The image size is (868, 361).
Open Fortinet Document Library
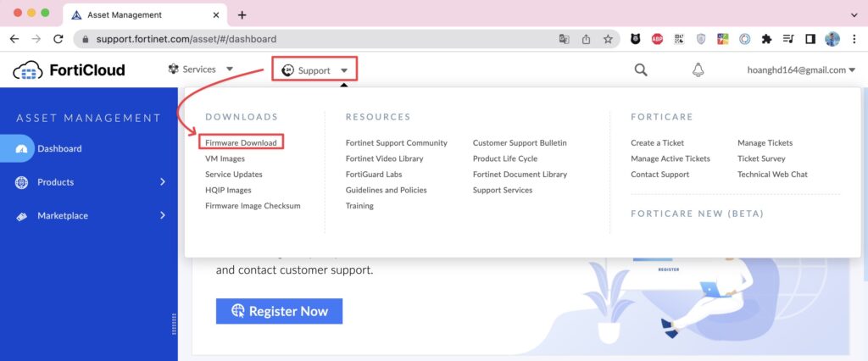(x=520, y=175)
